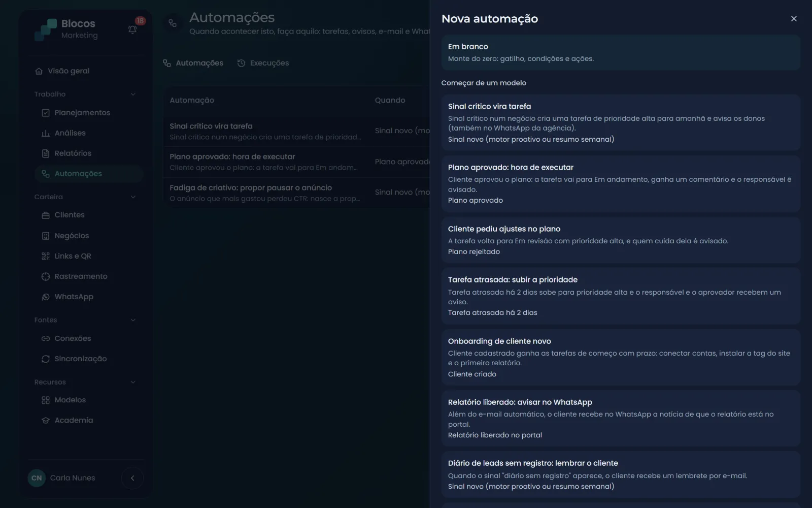Click the Relatórios document icon

46,153
